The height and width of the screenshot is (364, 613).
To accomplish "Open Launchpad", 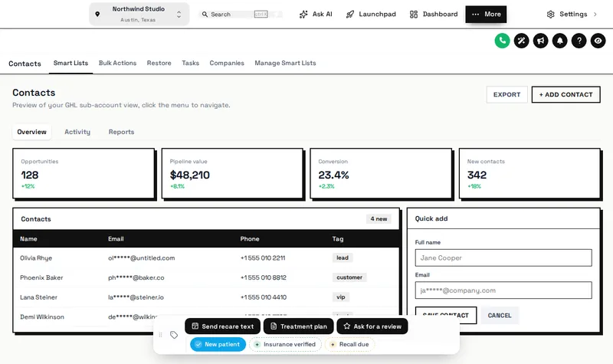I will [x=371, y=14].
